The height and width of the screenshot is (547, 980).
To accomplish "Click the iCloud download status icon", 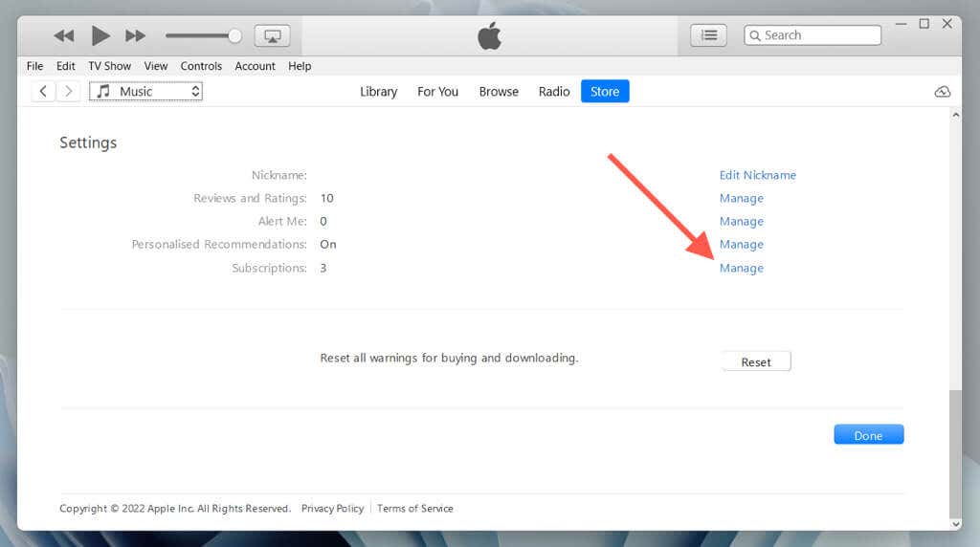I will [942, 92].
